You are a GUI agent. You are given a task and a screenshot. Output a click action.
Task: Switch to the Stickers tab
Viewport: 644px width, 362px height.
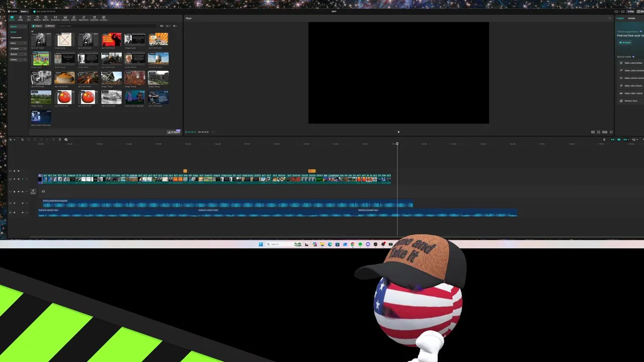pyautogui.click(x=37, y=18)
